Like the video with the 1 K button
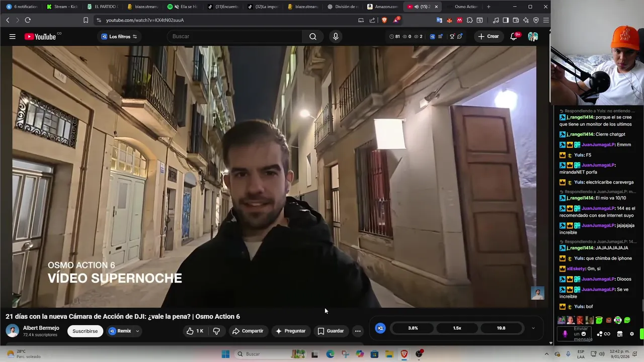 (x=195, y=331)
